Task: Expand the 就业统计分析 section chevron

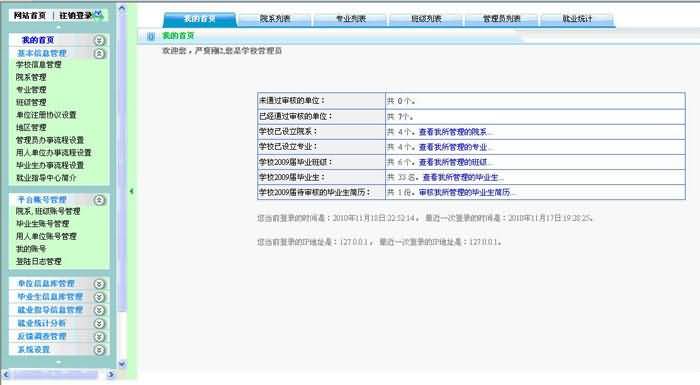Action: coord(100,323)
